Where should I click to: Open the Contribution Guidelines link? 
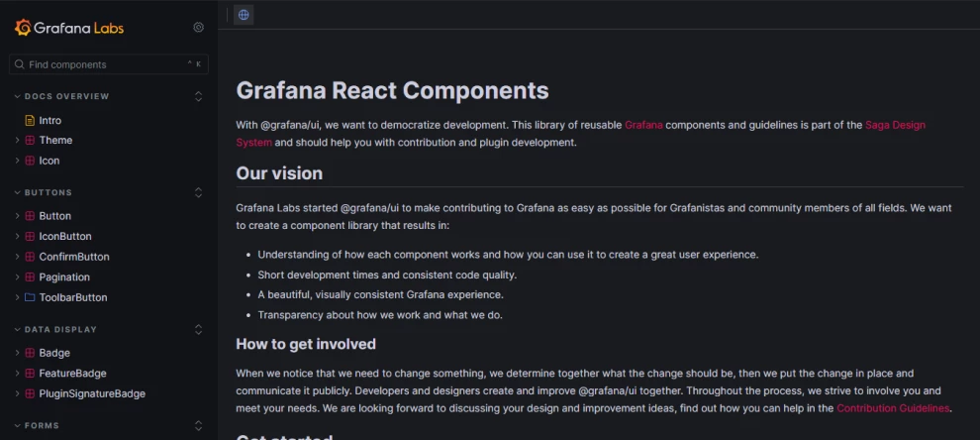point(893,408)
